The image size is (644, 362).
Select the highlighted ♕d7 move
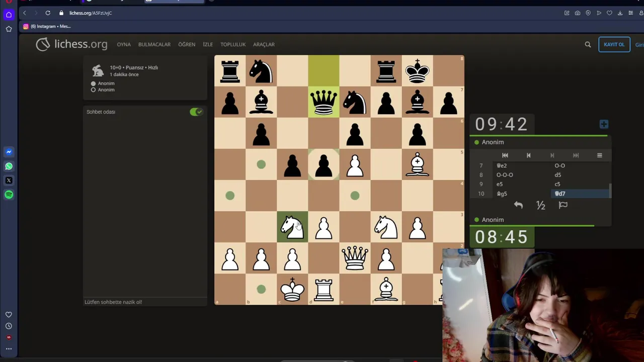pyautogui.click(x=580, y=194)
